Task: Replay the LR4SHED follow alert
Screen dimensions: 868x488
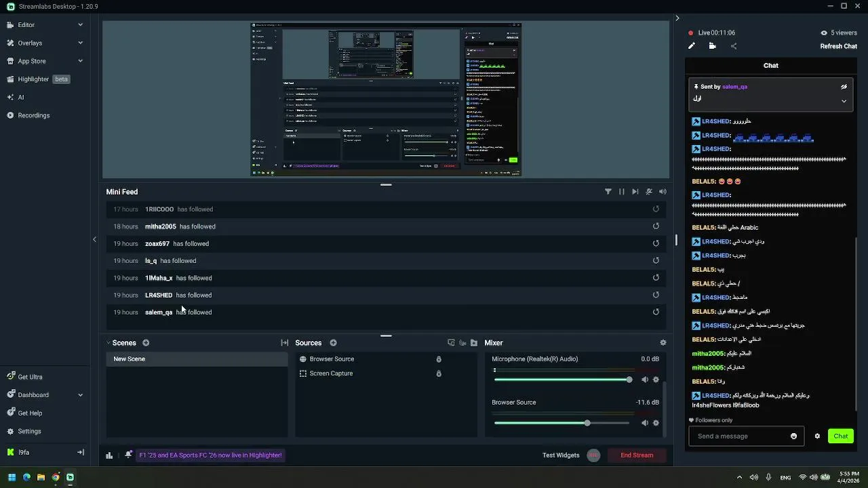Action: point(656,295)
